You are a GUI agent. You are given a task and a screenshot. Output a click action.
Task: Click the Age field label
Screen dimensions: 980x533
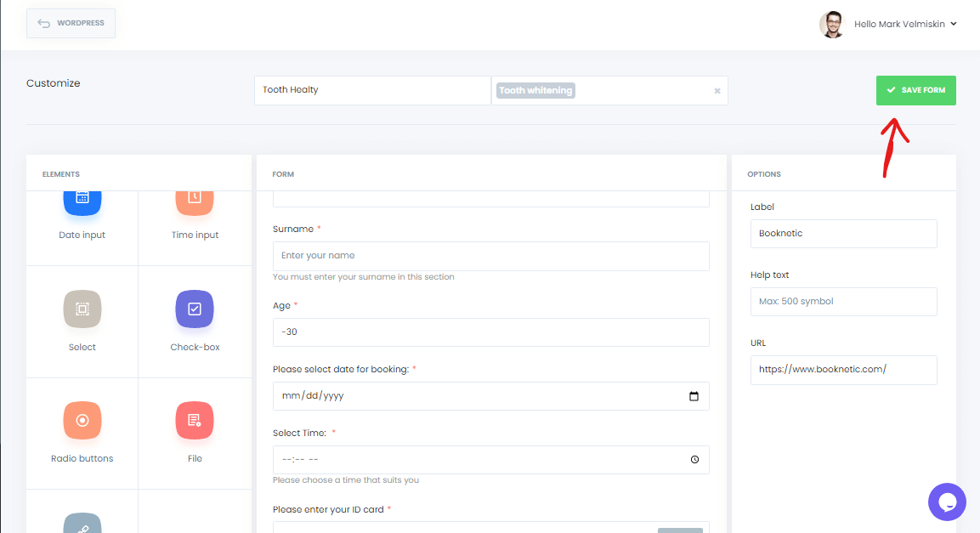tap(281, 305)
